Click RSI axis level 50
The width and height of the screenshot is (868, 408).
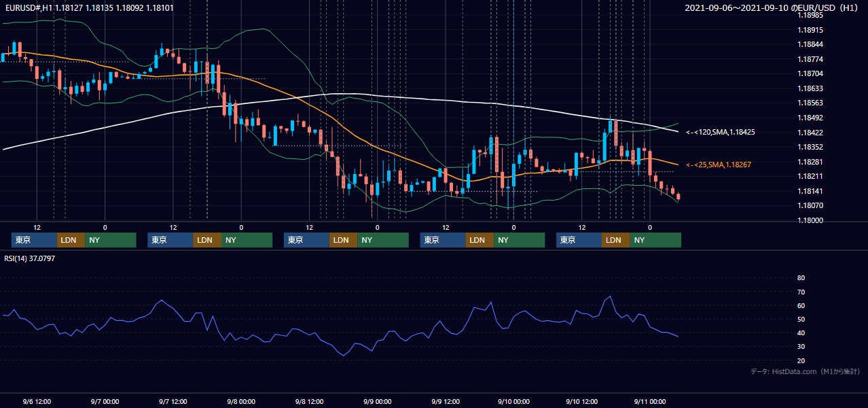pyautogui.click(x=801, y=319)
